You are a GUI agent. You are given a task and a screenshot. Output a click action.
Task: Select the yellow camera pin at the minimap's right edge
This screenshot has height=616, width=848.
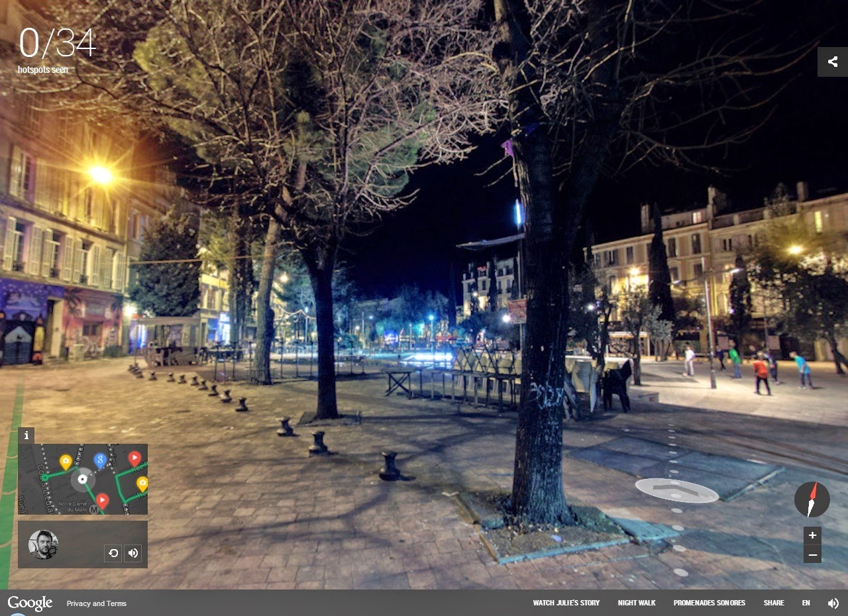pyautogui.click(x=142, y=484)
